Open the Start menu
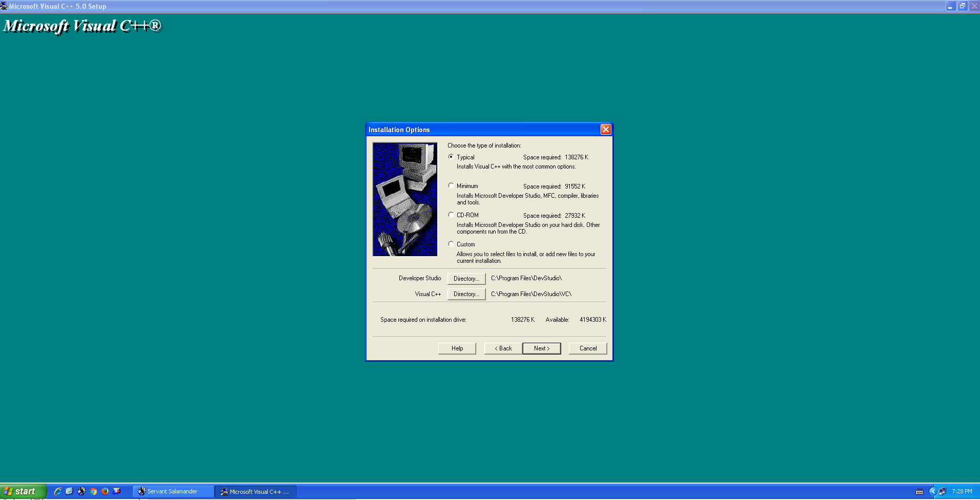This screenshot has height=500, width=980. [23, 491]
